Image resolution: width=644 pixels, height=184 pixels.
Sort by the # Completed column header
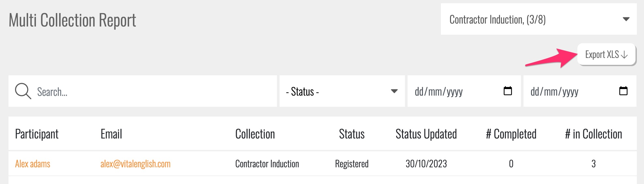point(511,134)
